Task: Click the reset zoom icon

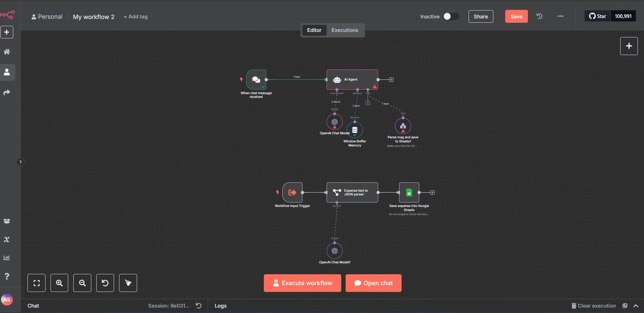Action: (x=105, y=283)
